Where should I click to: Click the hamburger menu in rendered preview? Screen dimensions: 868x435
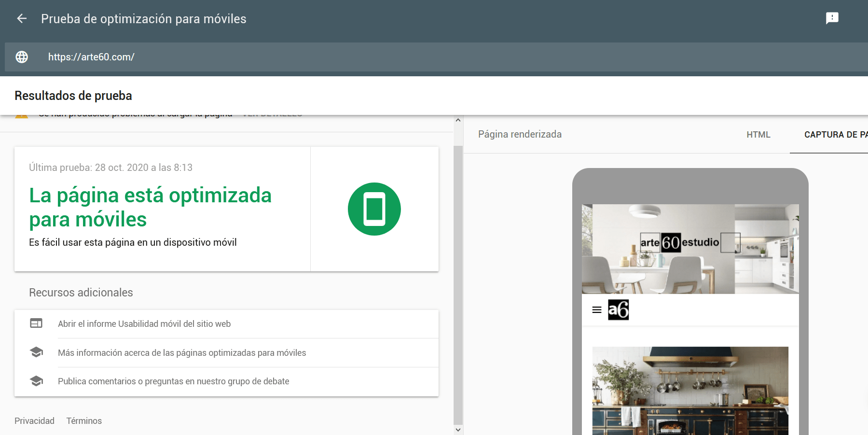pos(597,310)
